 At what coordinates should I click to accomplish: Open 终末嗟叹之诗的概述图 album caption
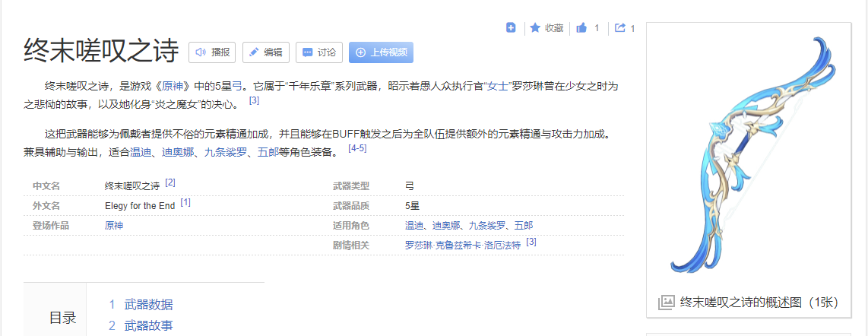pos(759,303)
